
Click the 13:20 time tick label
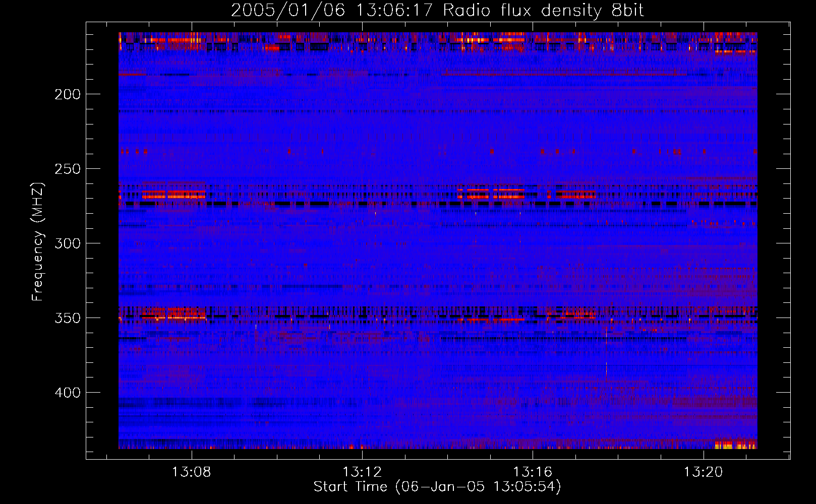click(703, 472)
